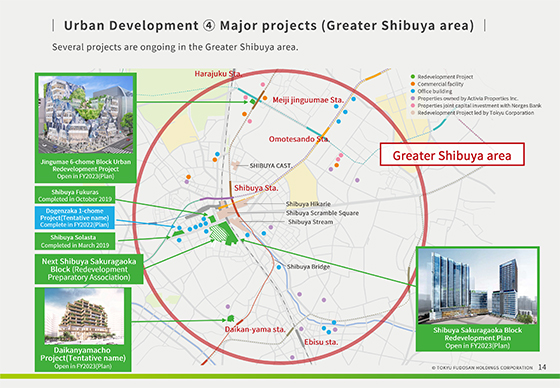Click pink Norges Bank joint investment legend dot
This screenshot has height=388, width=560.
413,105
